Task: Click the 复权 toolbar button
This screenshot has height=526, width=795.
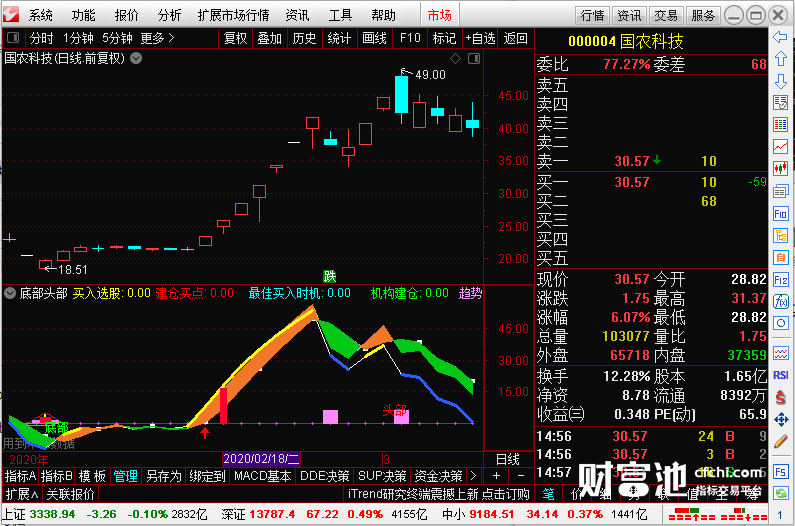Action: pos(235,38)
